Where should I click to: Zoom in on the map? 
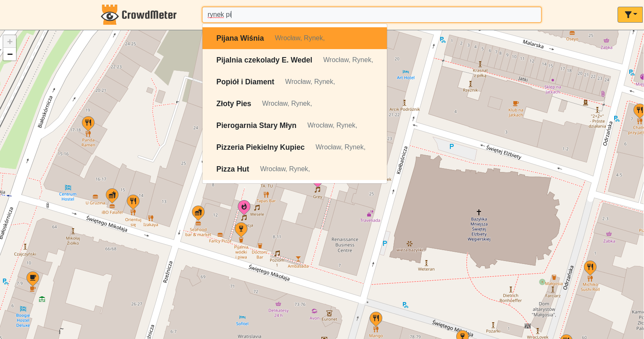10,42
